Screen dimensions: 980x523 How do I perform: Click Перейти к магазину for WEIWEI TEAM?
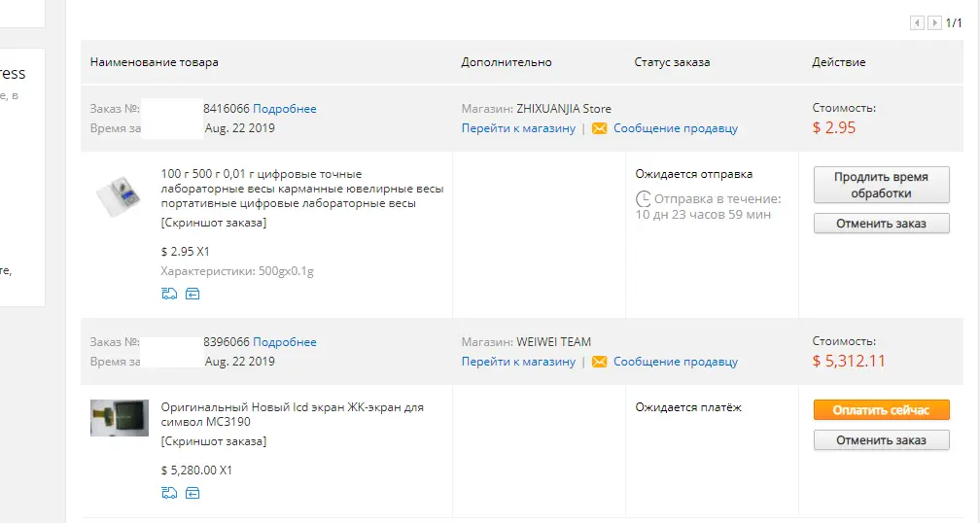pyautogui.click(x=518, y=362)
